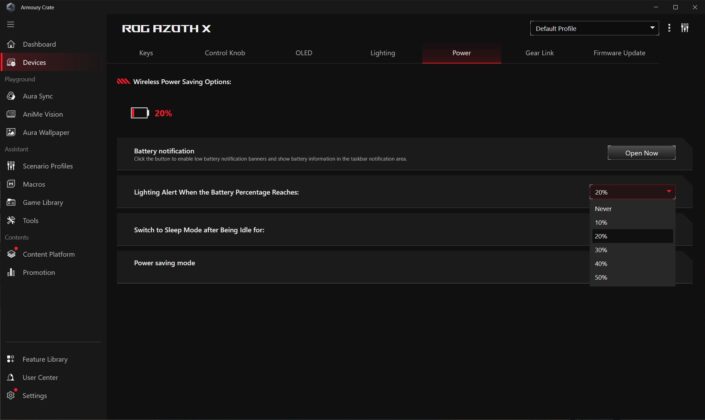Open Dashboard from the sidebar
Screen dimensions: 705x420
pos(39,44)
